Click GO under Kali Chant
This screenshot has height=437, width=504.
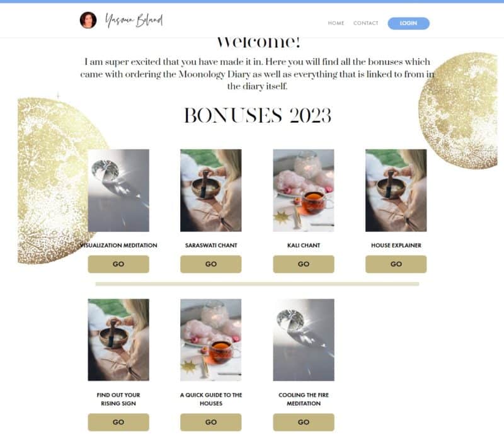pos(304,264)
